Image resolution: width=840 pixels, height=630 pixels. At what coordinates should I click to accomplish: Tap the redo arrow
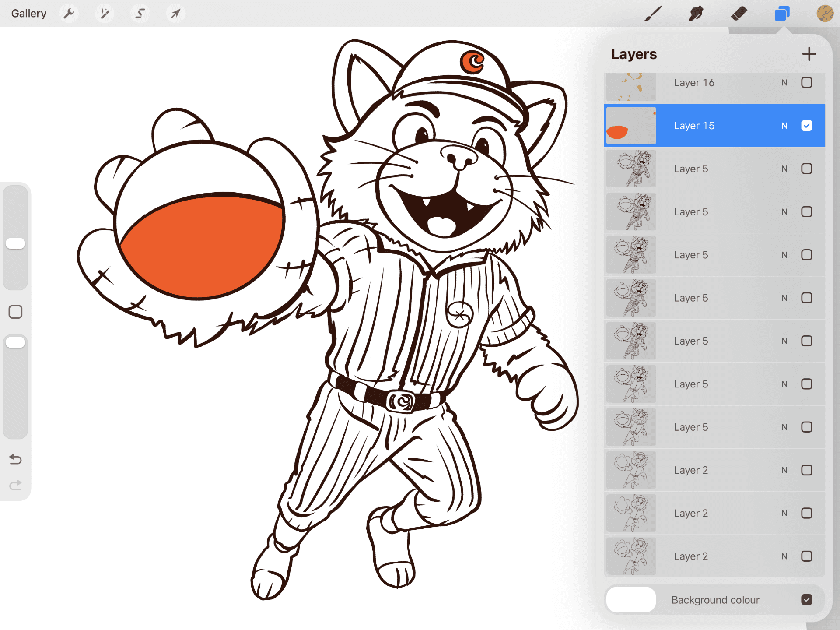15,485
